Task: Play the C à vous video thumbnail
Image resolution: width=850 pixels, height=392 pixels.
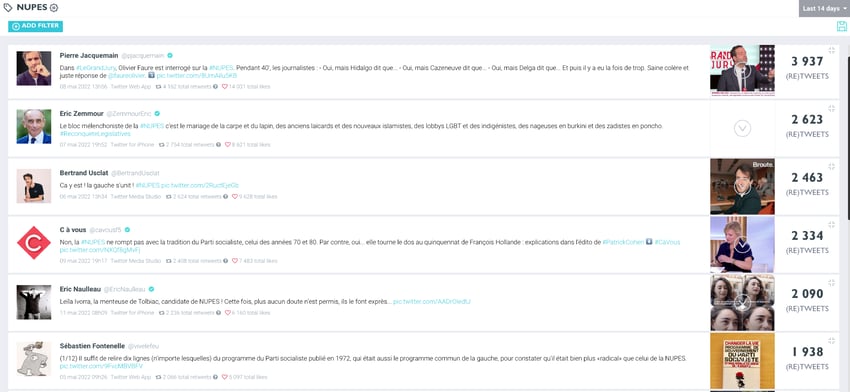Action: pos(742,245)
